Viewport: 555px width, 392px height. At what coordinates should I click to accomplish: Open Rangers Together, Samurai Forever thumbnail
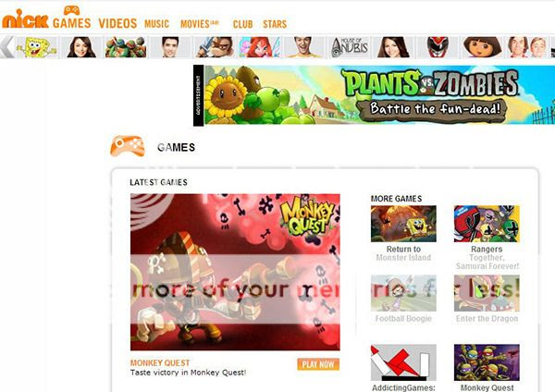pos(487,224)
